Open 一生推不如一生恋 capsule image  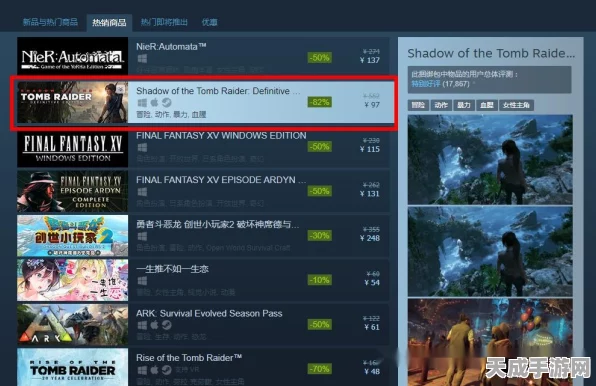(x=73, y=280)
